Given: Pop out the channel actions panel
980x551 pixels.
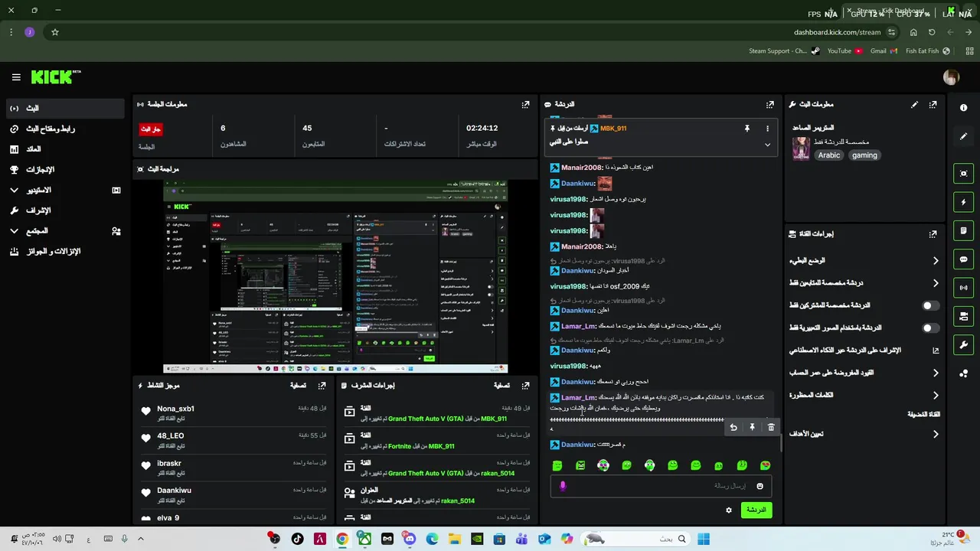Looking at the screenshot, I should point(933,234).
